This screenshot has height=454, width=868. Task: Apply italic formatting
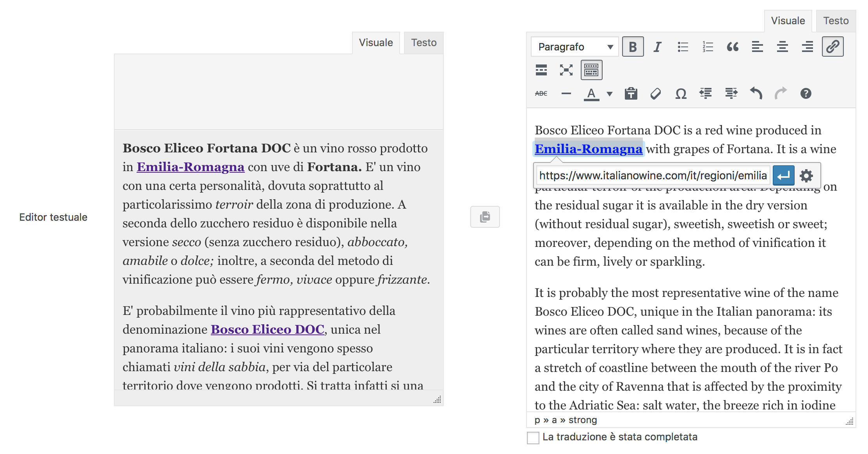[657, 47]
